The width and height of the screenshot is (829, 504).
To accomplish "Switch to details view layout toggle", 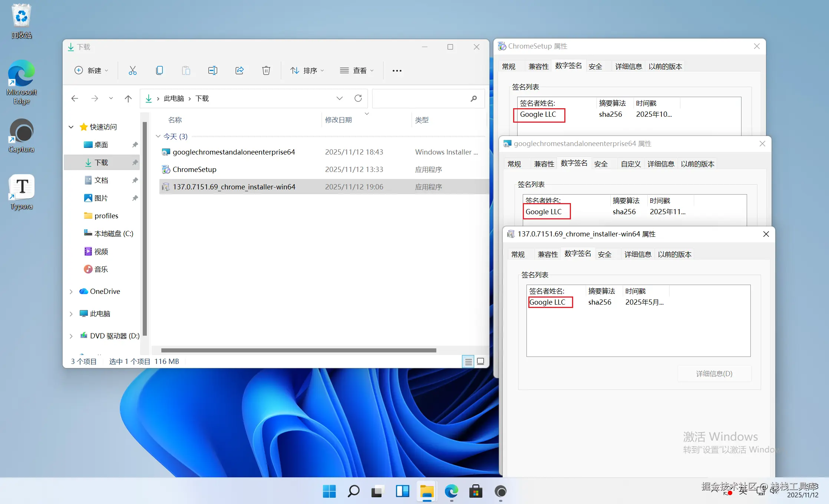I will [468, 361].
